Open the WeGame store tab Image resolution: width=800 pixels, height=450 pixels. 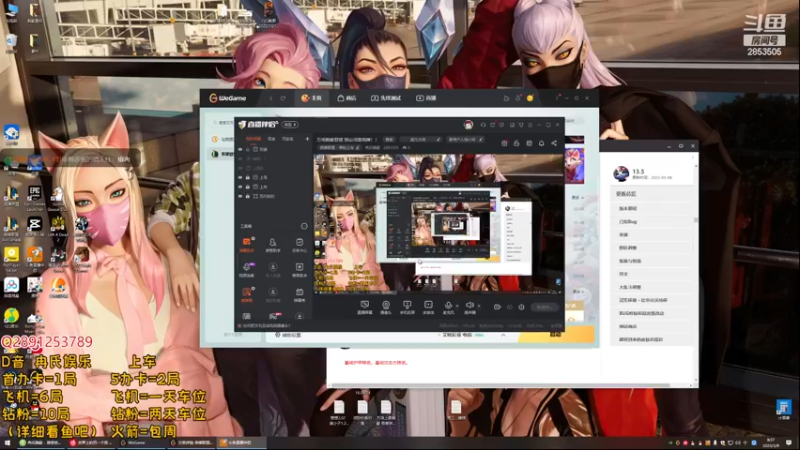point(347,98)
